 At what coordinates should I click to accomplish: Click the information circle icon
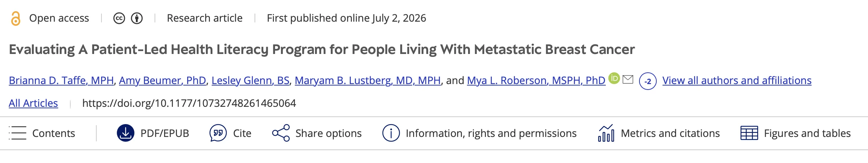click(x=391, y=133)
